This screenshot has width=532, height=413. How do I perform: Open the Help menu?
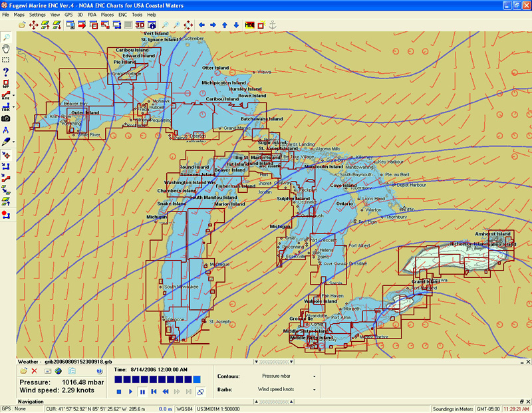(x=152, y=15)
